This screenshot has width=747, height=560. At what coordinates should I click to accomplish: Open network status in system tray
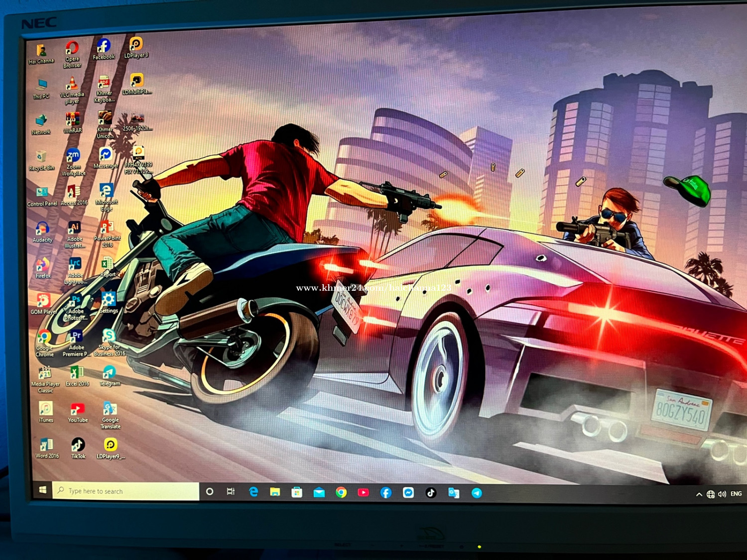711,494
